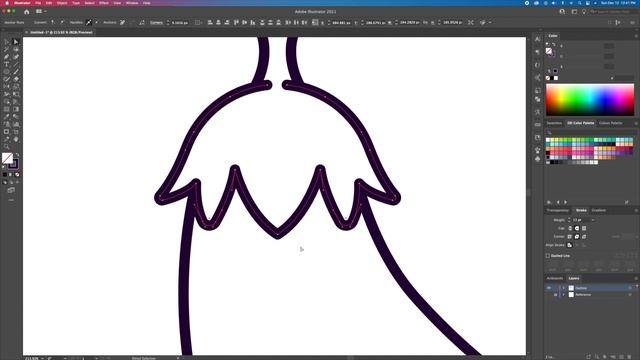Click next swatch library arrow
Image resolution: width=640 pixels, height=360 pixels.
point(565,202)
